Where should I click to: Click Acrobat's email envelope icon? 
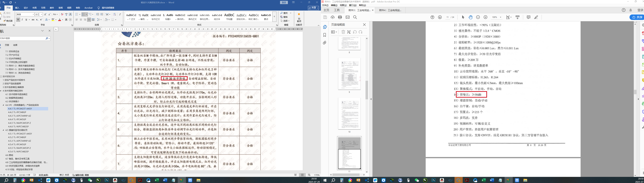(x=347, y=17)
